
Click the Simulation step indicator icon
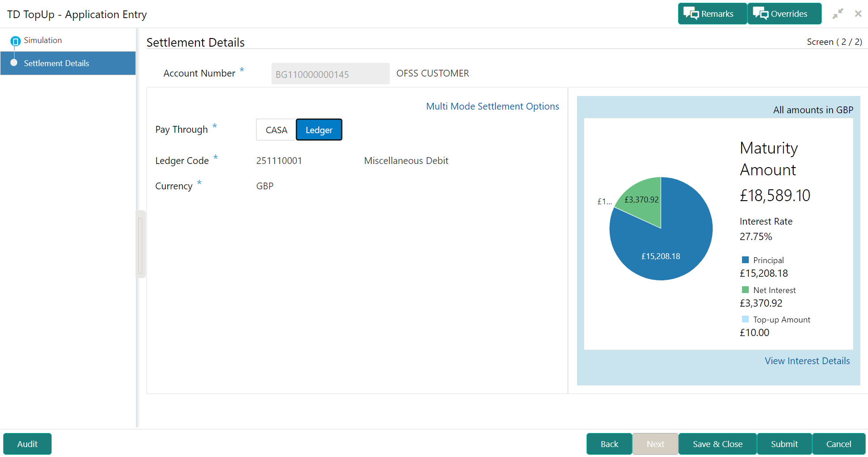[x=15, y=41]
